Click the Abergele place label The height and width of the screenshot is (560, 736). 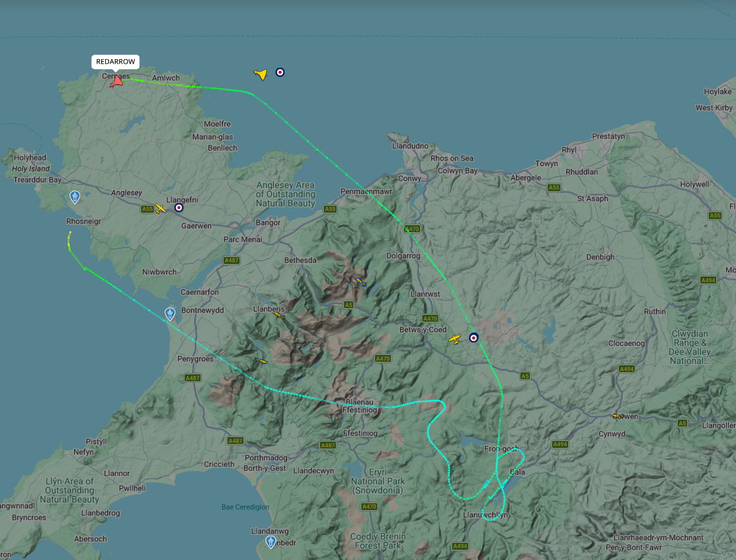[526, 178]
